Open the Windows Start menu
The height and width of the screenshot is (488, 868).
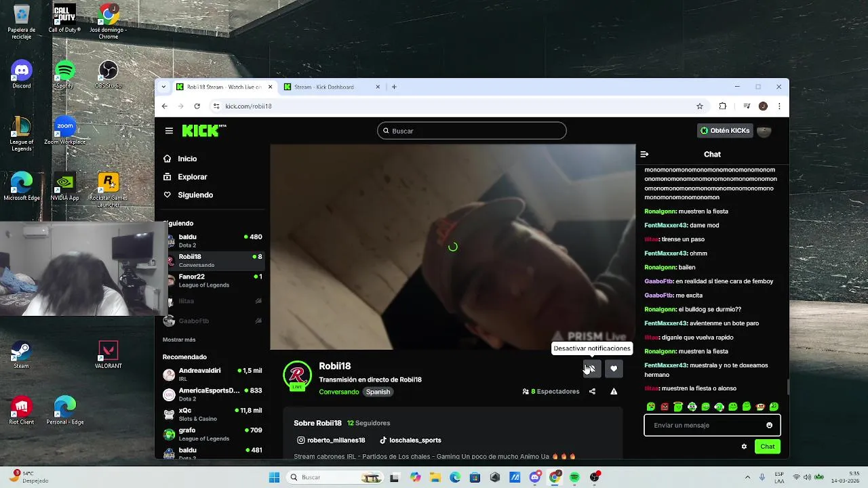(274, 478)
